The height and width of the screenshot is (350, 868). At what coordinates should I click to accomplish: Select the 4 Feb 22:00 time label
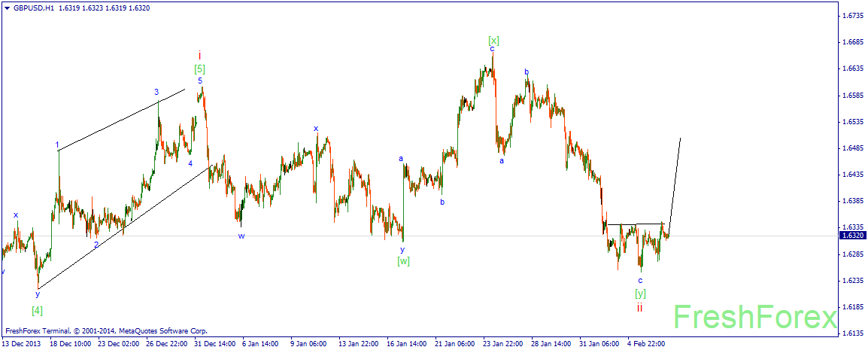(647, 344)
